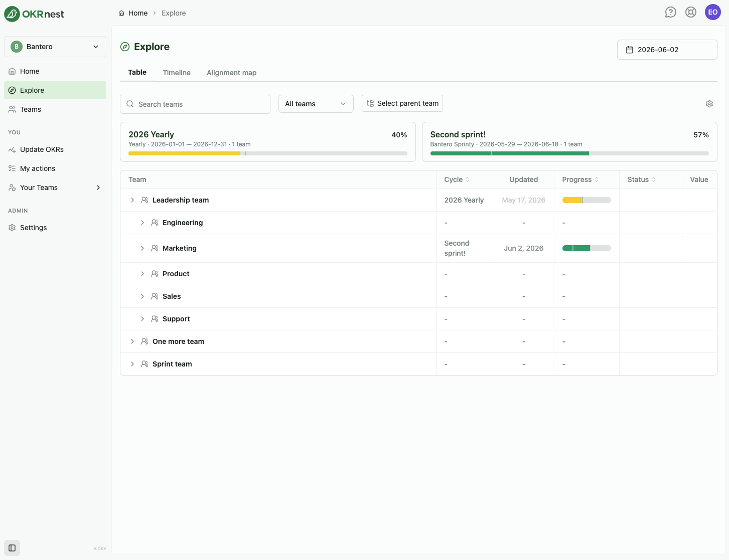729x560 pixels.
Task: Expand the Marketing team row
Action: [x=142, y=248]
